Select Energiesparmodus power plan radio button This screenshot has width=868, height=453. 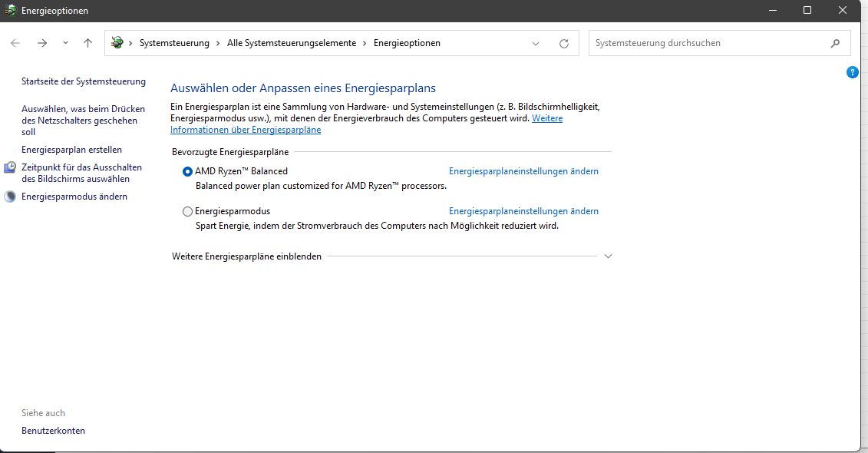coord(188,212)
